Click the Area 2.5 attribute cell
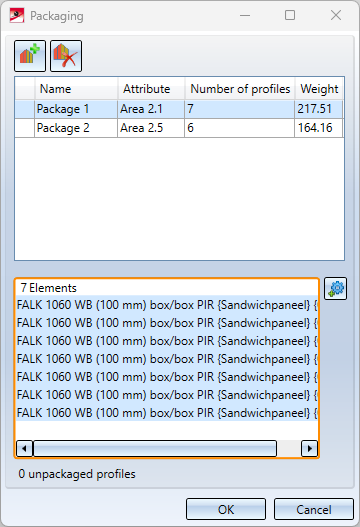 pos(151,128)
